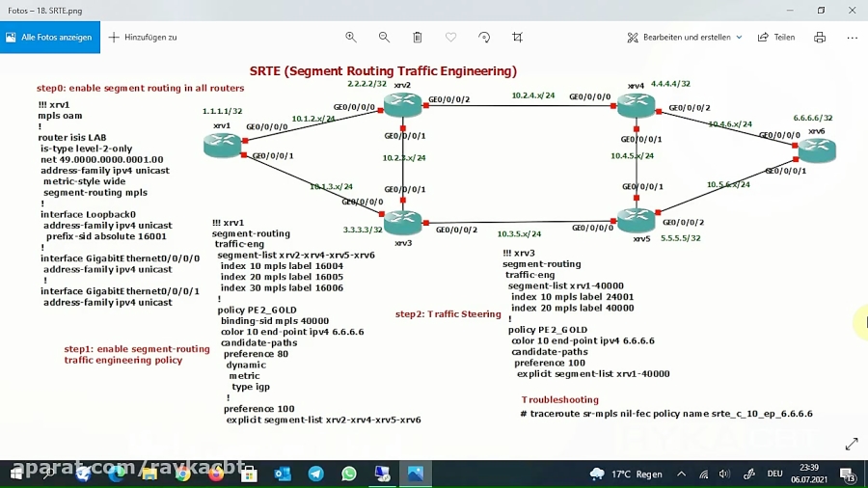Show hidden tray icons chevron
The image size is (868, 488).
(682, 474)
